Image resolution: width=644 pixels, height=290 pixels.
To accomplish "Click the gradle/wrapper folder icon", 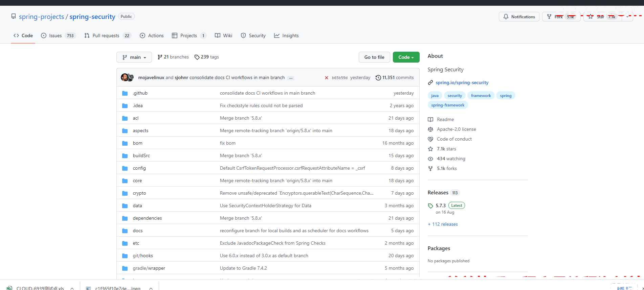I will 125,268.
